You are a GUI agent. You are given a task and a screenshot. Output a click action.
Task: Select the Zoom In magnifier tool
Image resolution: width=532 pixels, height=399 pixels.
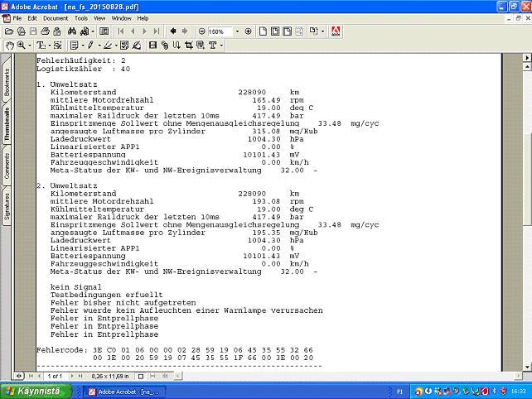[21, 46]
